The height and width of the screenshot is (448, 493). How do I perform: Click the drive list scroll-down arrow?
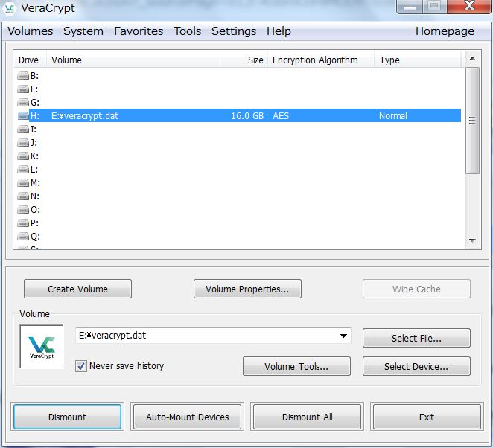pos(472,240)
